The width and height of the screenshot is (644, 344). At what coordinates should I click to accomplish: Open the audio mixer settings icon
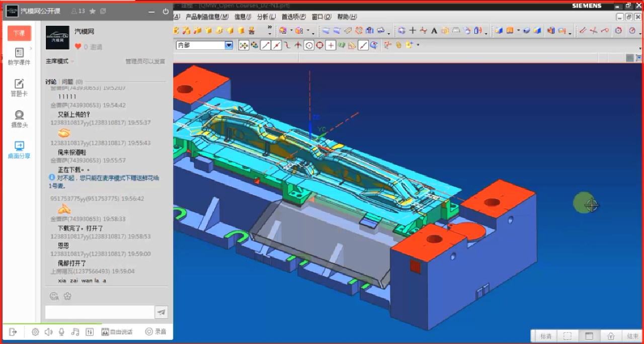click(90, 332)
